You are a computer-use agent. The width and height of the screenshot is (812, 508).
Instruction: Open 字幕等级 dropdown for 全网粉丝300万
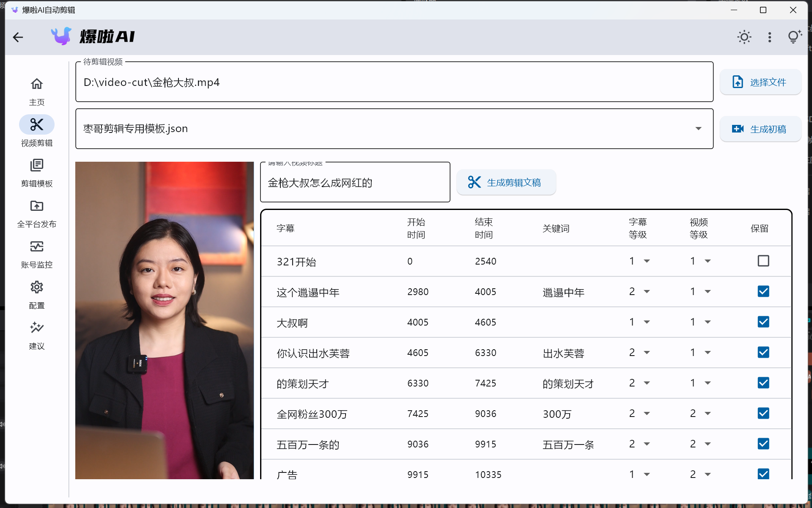[639, 414]
